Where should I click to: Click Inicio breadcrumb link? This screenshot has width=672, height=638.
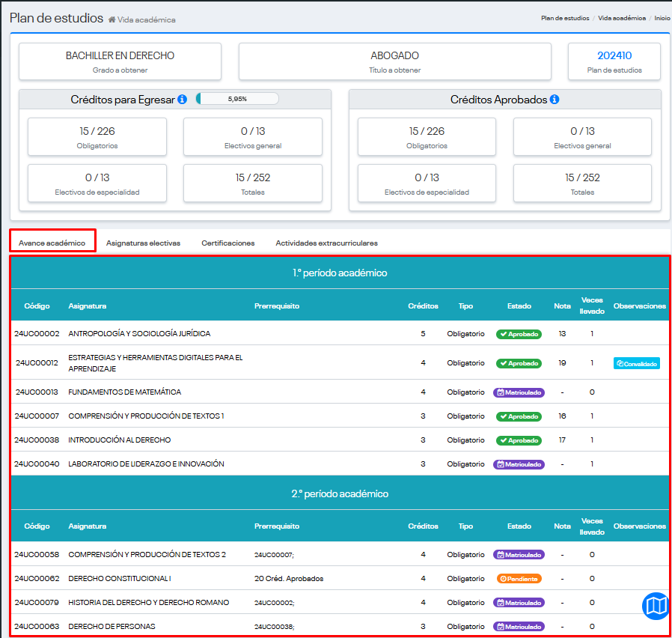662,18
